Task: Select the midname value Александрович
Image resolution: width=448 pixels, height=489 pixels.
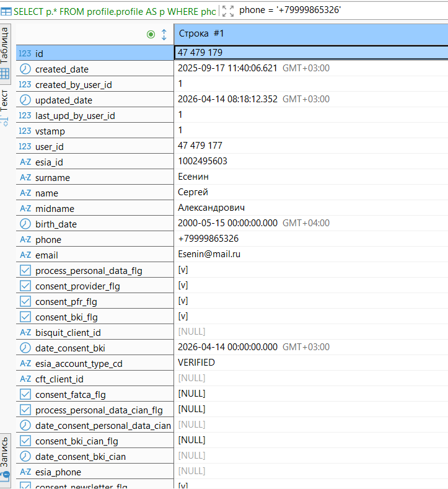Action: [x=211, y=208]
